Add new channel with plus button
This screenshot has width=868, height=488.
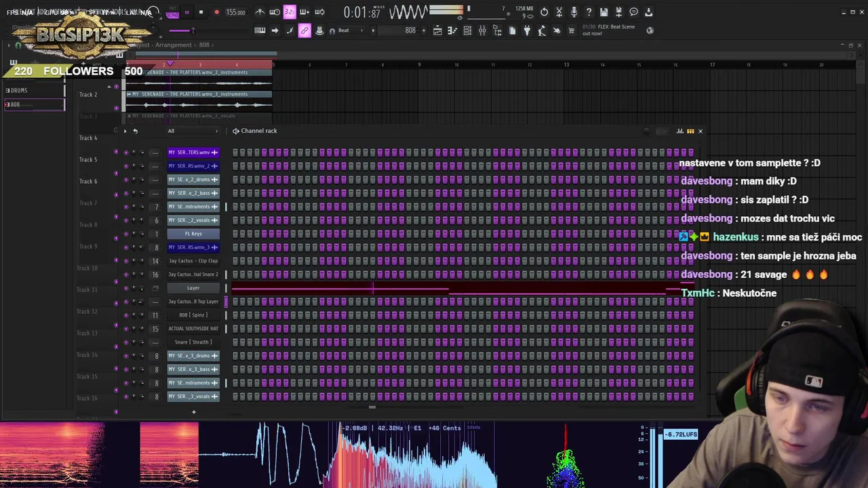(193, 411)
